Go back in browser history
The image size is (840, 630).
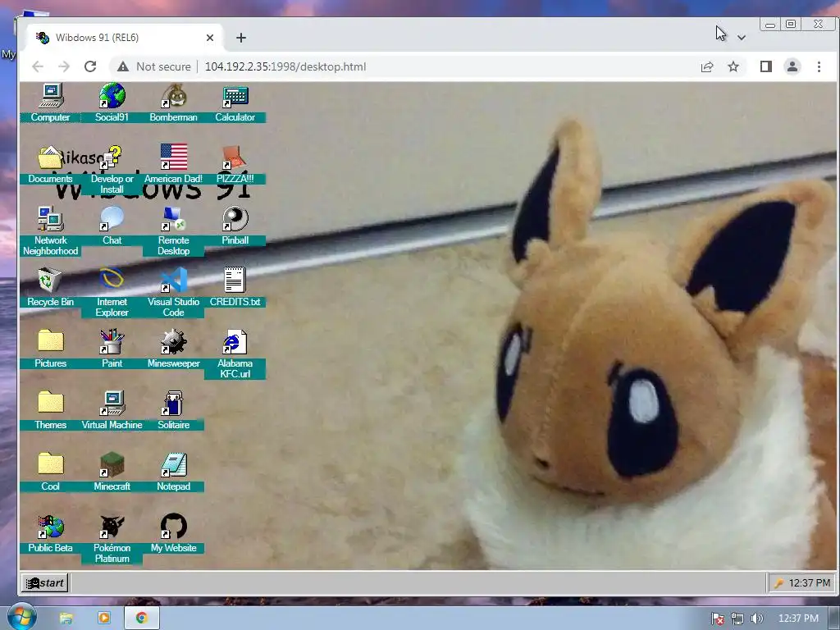point(38,66)
